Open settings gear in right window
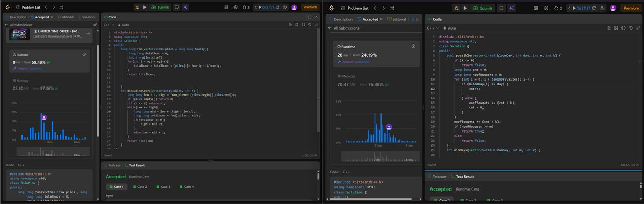 [x=546, y=8]
